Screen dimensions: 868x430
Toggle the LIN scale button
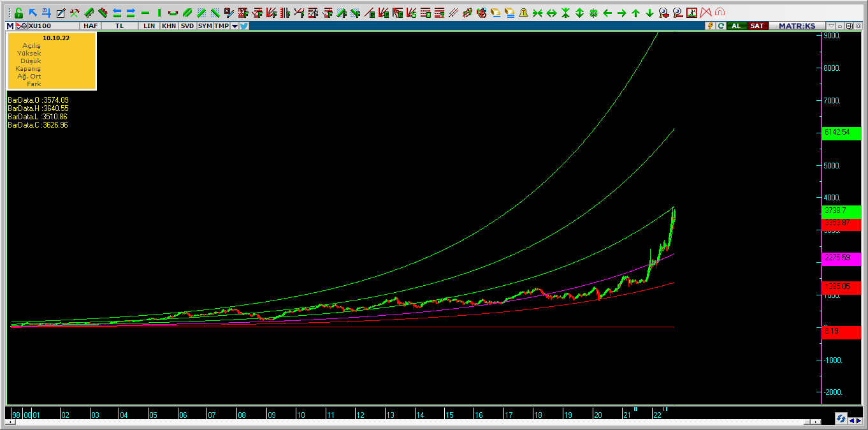149,26
